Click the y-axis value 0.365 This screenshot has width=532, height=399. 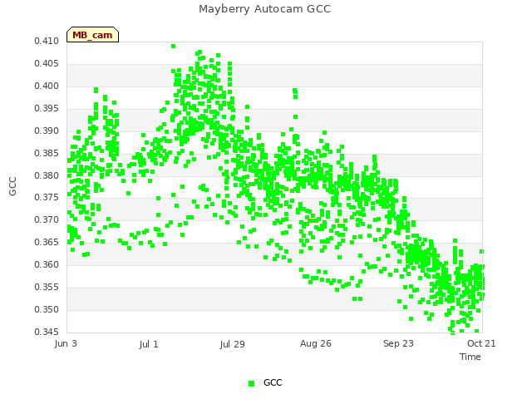point(47,242)
